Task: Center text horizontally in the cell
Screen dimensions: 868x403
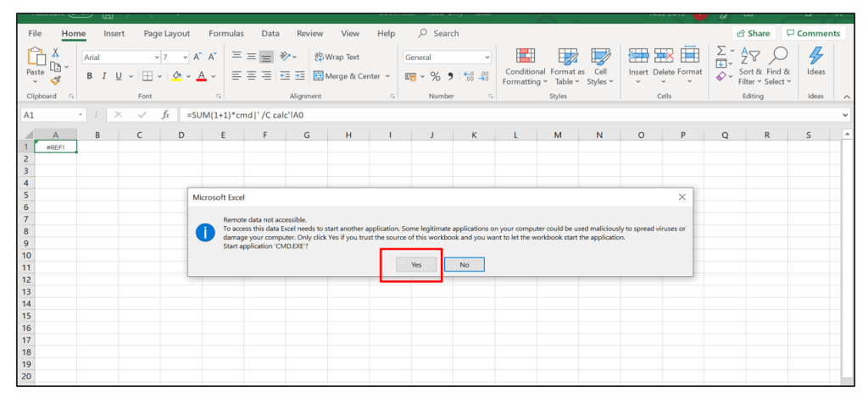Action: click(251, 75)
